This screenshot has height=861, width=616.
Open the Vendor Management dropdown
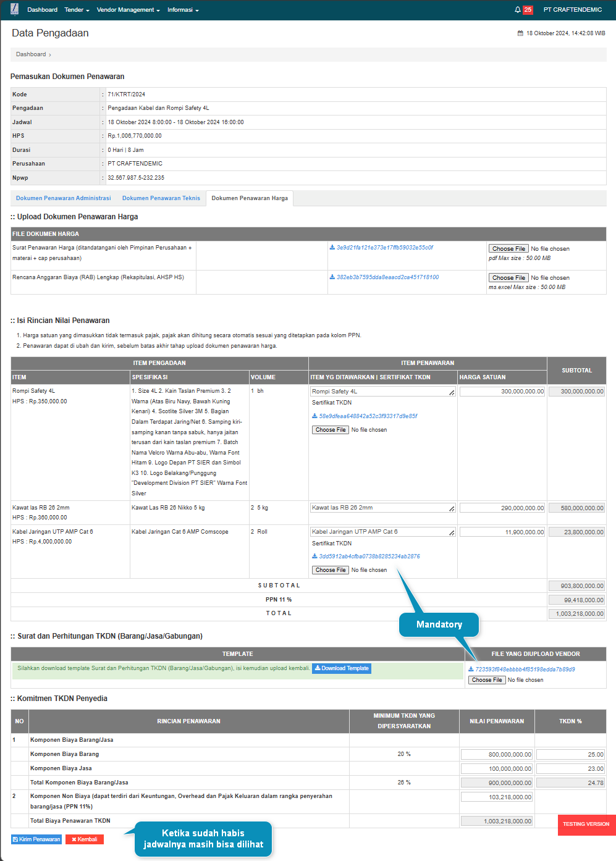128,10
